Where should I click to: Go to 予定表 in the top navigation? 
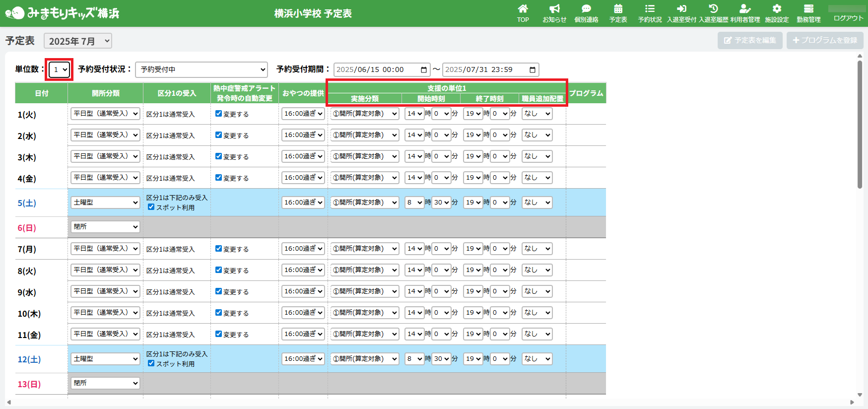click(x=618, y=13)
